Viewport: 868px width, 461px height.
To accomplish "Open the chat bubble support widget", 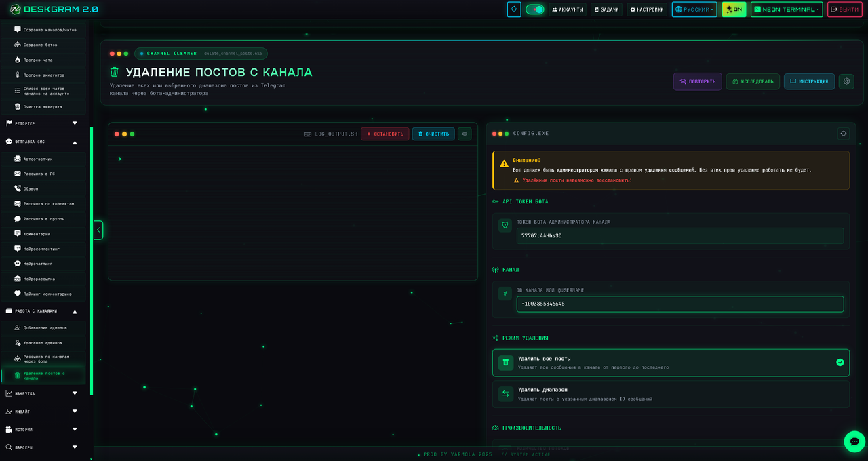I will (x=854, y=441).
